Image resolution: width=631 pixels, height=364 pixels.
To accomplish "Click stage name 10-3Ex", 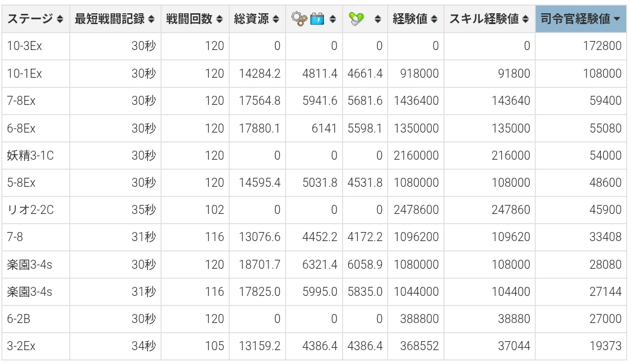I will 24,46.
